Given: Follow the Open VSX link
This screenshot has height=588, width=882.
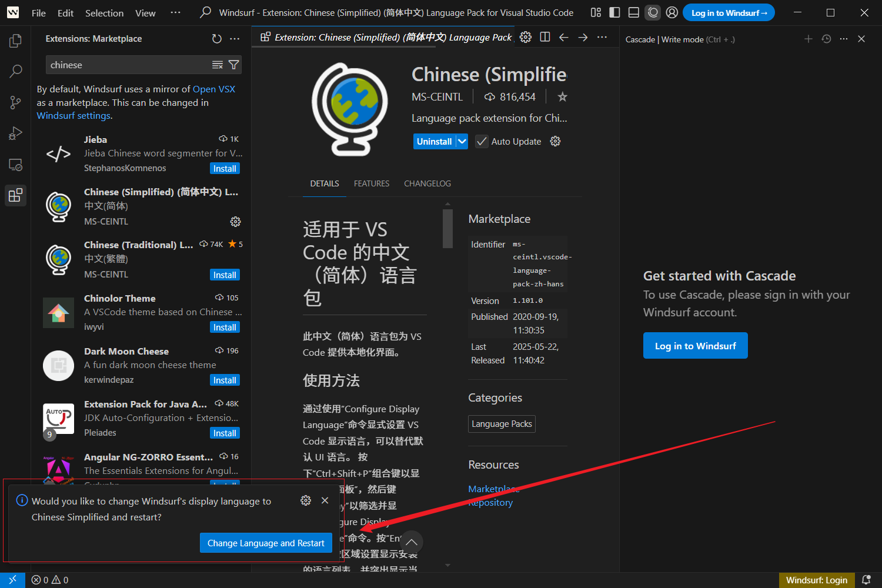Looking at the screenshot, I should (x=214, y=89).
